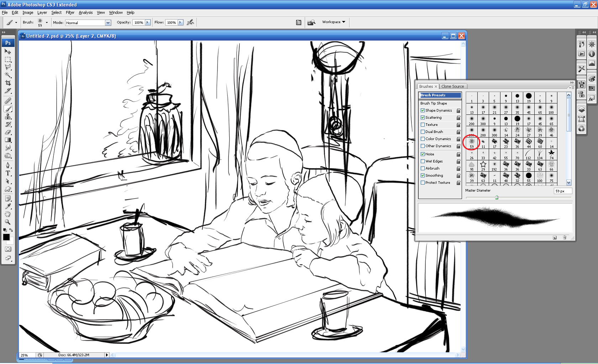This screenshot has height=364, width=598.
Task: Select the Path Selection tool
Action: [7, 181]
